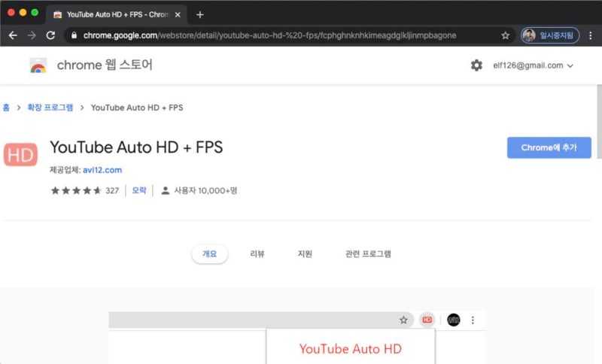Select the 개요 tab
The height and width of the screenshot is (364, 602).
[210, 254]
